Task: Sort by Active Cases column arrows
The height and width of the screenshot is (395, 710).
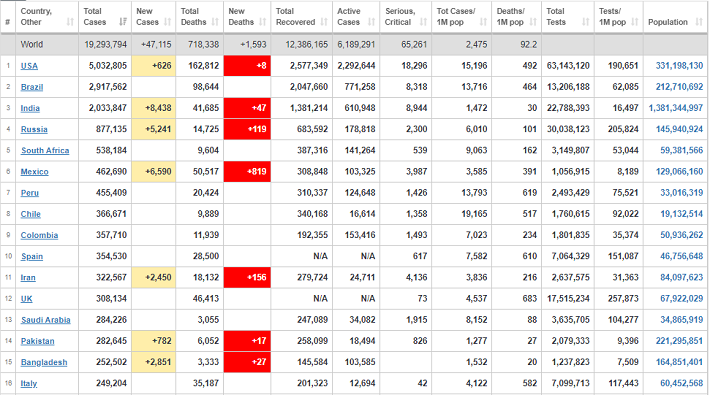Action: pyautogui.click(x=371, y=22)
